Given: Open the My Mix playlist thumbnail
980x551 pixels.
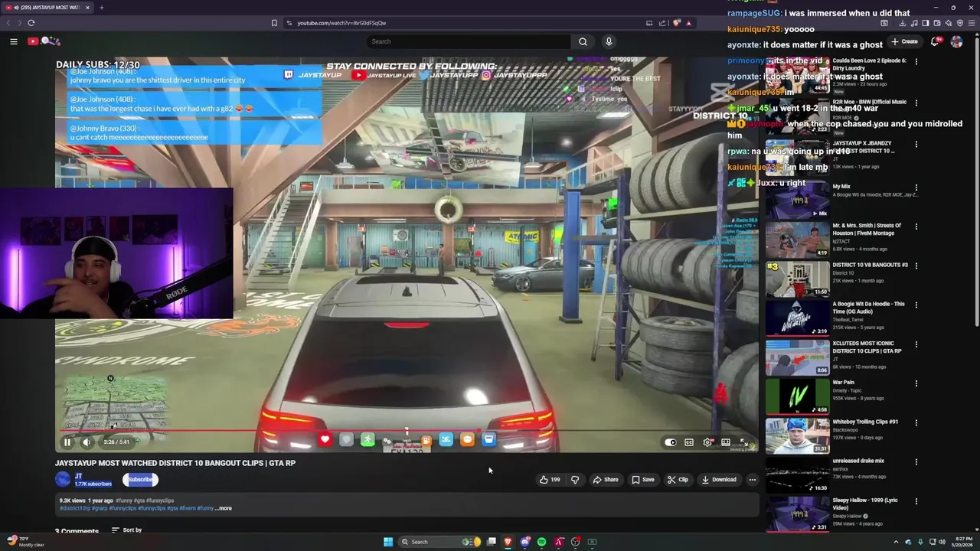Looking at the screenshot, I should coord(797,200).
